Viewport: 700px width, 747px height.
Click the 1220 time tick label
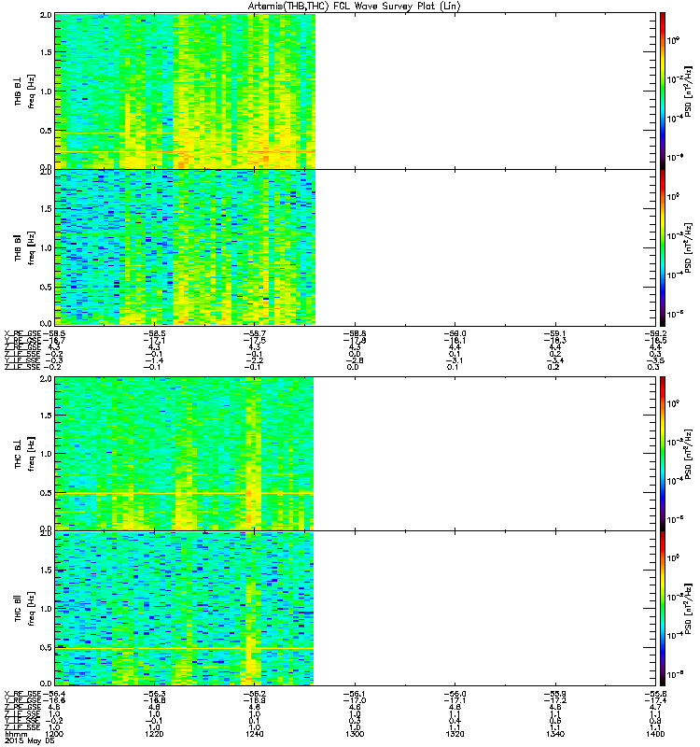coord(154,734)
